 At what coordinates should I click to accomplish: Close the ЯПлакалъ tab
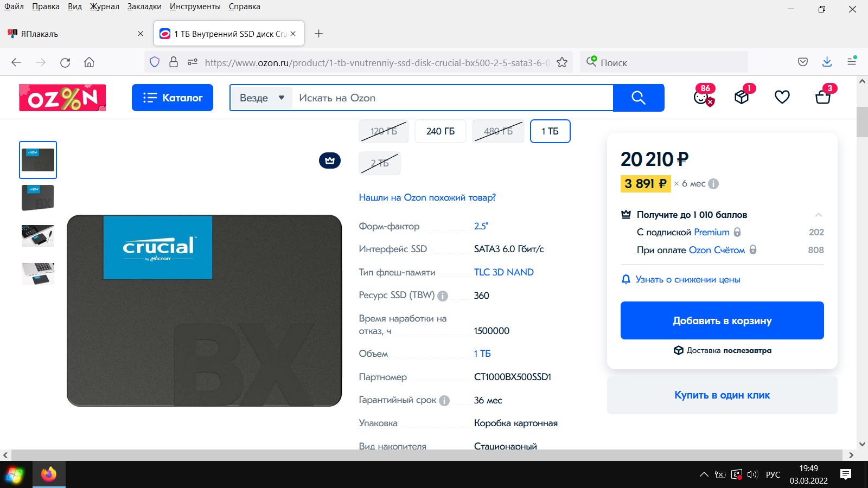click(x=141, y=34)
